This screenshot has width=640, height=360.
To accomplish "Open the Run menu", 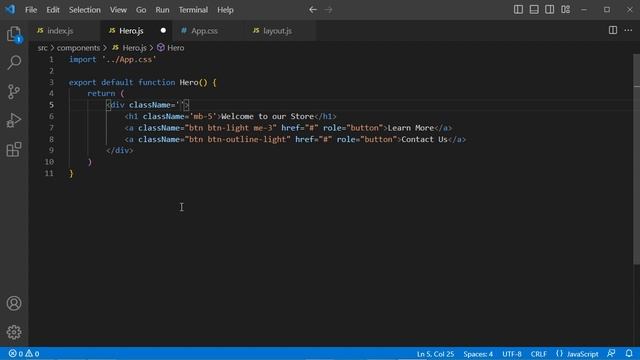I will click(162, 10).
